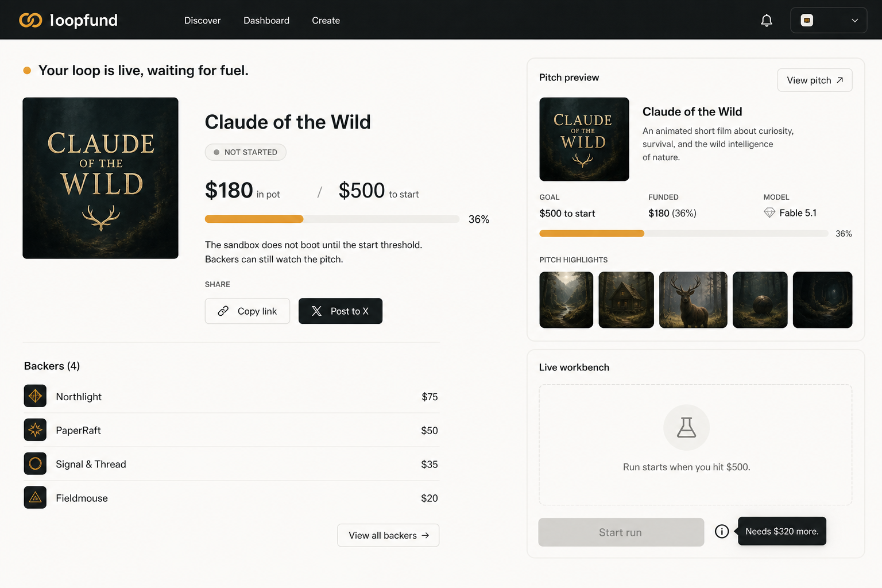Open the Discover menu item
The height and width of the screenshot is (588, 882).
(202, 21)
